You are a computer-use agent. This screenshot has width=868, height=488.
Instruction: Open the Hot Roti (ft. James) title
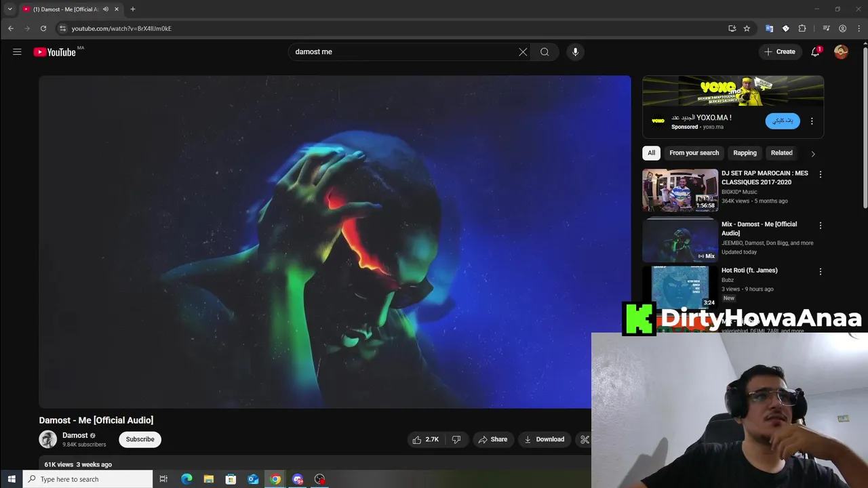tap(749, 270)
